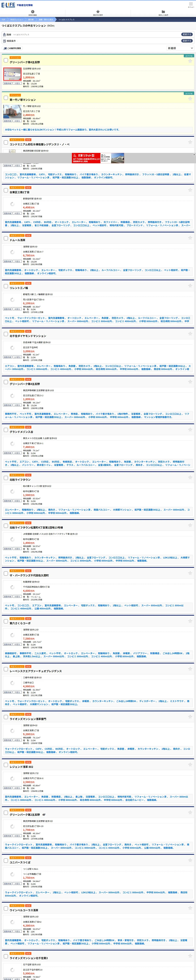
Task: Star ザ・パークワンズ千代田佐久間町 listing
Action: (x=190, y=573)
